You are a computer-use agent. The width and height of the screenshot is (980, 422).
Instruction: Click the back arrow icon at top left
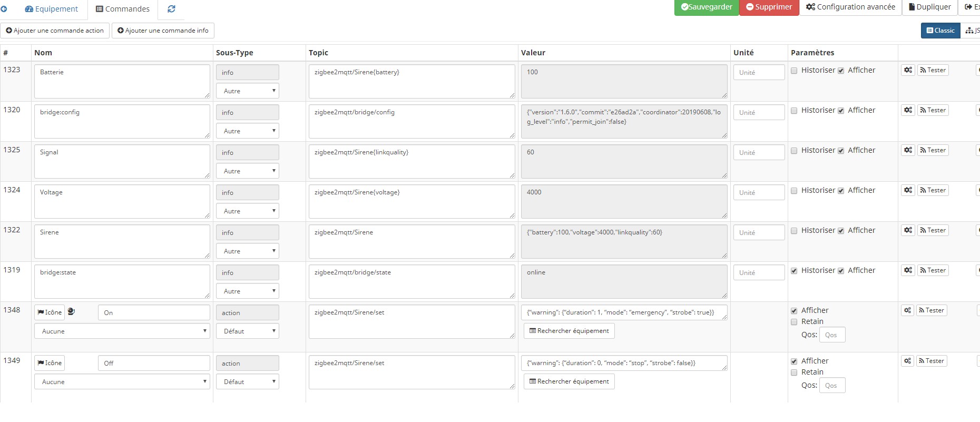pyautogui.click(x=4, y=9)
